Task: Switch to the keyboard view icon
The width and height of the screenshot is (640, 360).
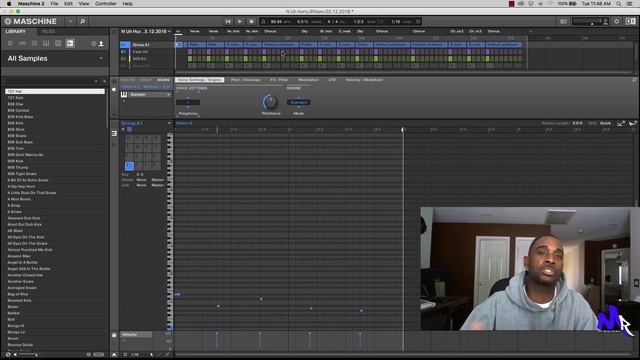Action: [x=114, y=133]
